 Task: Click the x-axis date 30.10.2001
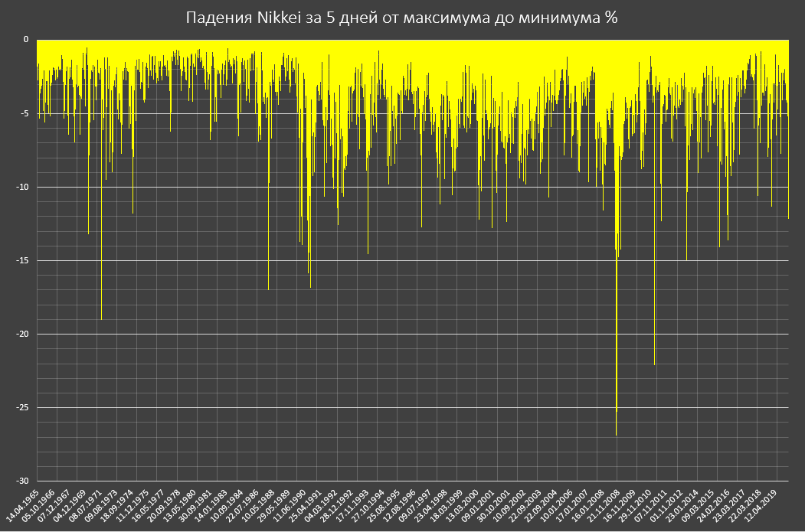tap(492, 506)
